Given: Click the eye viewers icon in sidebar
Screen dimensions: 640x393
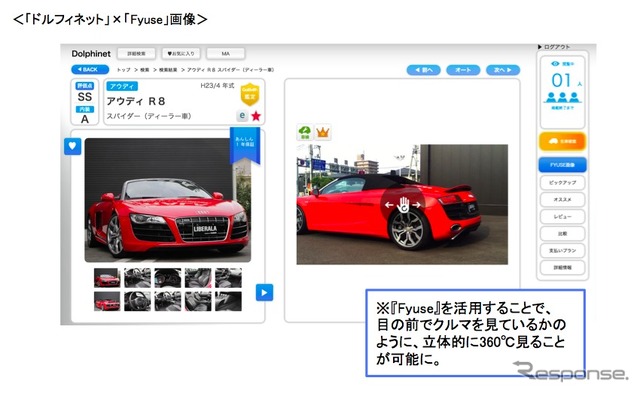Looking at the screenshot, I should point(555,64).
